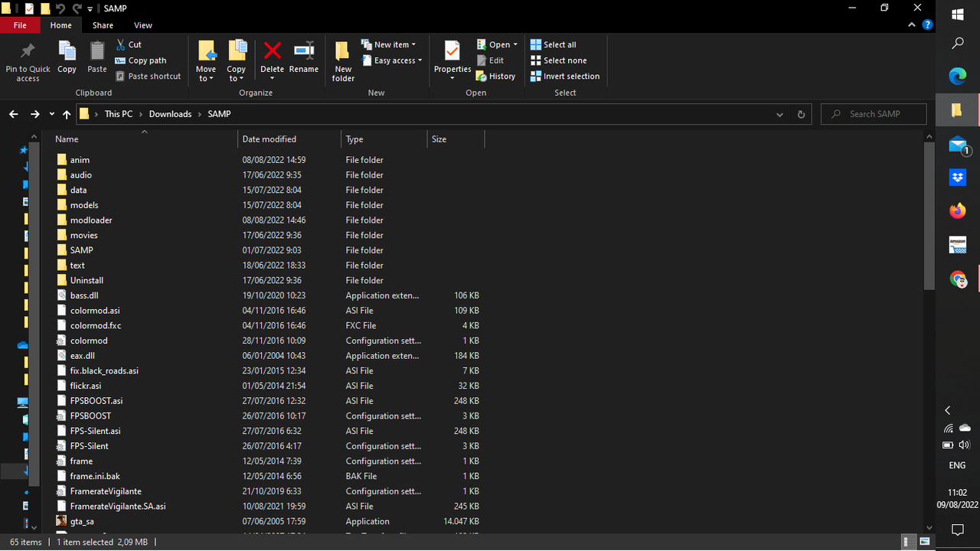Click Select none command
Screen dimensions: 980x551
pyautogui.click(x=559, y=60)
